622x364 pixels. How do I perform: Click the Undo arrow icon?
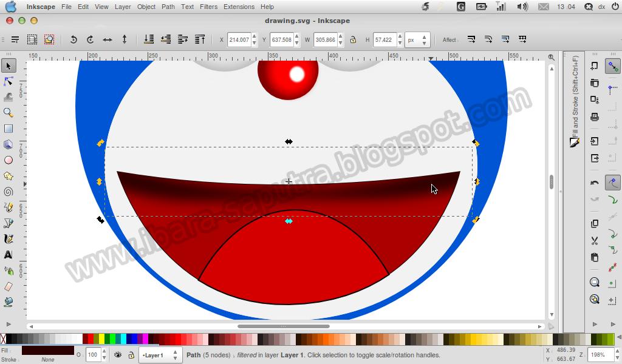click(x=595, y=183)
